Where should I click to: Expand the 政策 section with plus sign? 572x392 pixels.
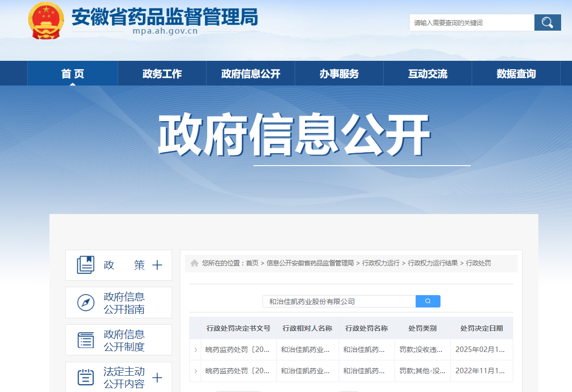[157, 265]
